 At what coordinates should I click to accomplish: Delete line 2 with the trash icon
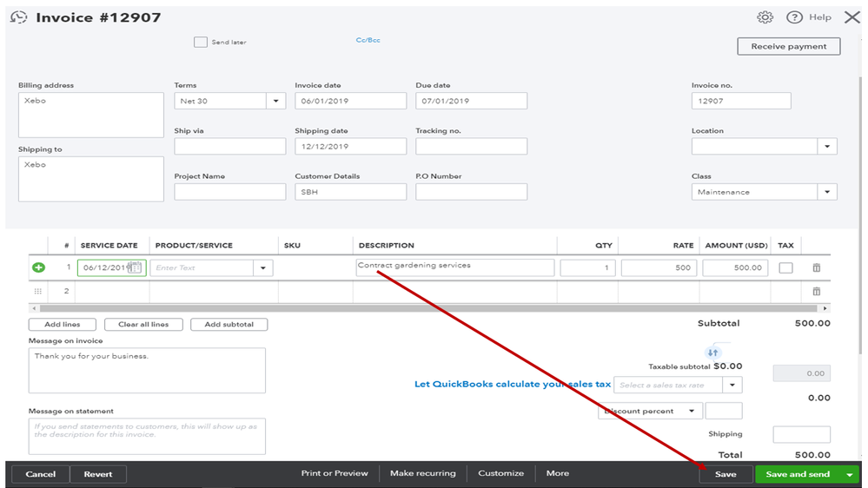pos(816,291)
